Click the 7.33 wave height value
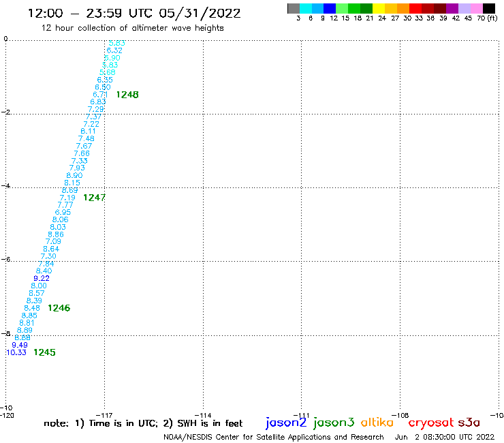 [x=79, y=161]
